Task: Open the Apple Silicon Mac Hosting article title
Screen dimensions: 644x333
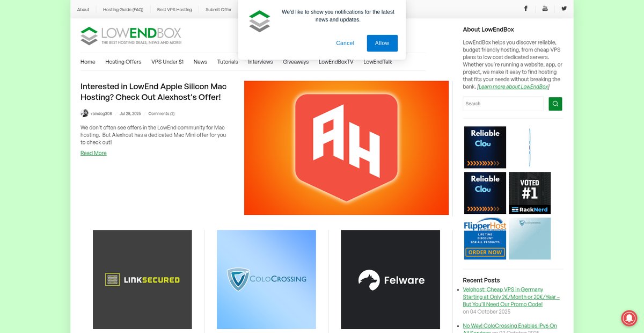Action: tap(153, 92)
